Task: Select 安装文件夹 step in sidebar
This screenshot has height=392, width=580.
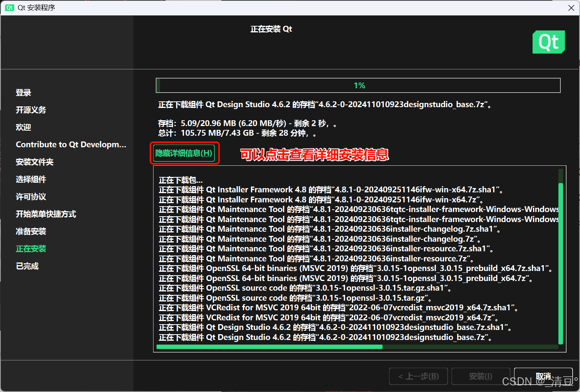Action: (35, 162)
